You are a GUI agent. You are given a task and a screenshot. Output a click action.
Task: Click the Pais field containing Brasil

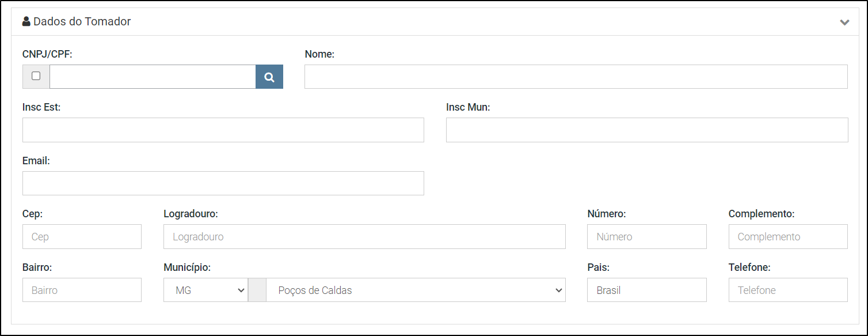[647, 290]
